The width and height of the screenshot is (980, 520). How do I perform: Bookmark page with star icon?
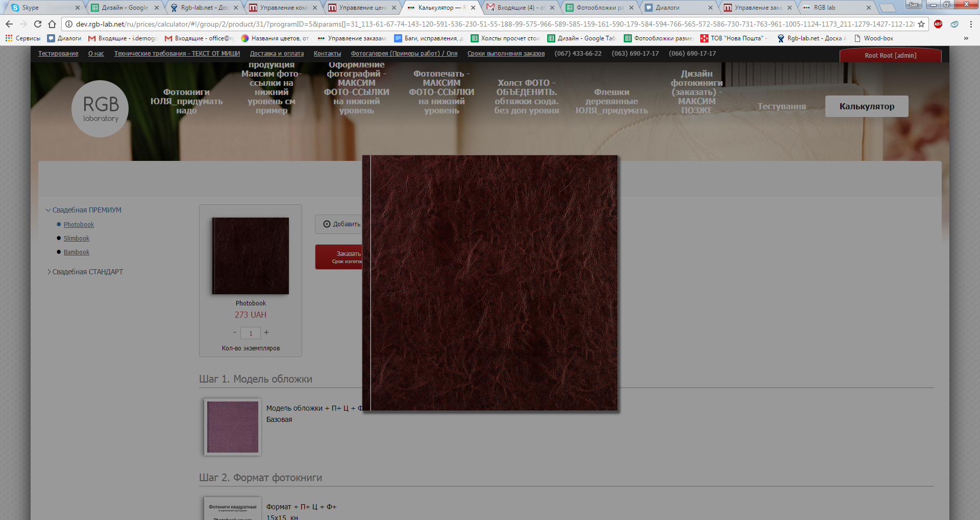pos(921,24)
